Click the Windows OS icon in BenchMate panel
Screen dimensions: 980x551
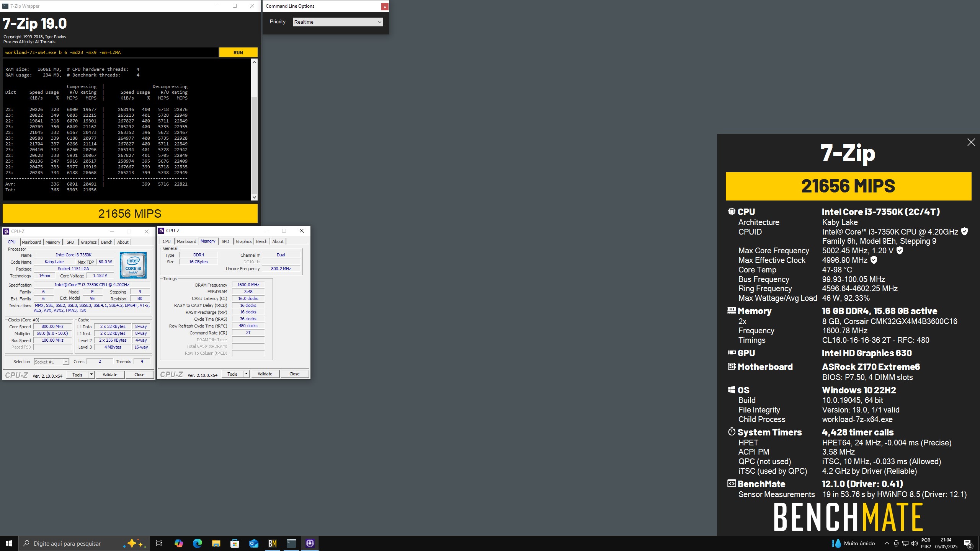(732, 390)
